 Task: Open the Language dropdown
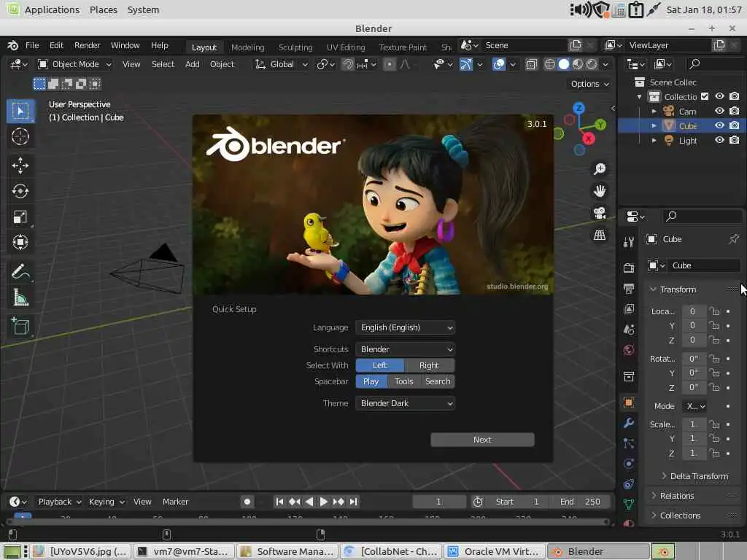[x=405, y=327]
